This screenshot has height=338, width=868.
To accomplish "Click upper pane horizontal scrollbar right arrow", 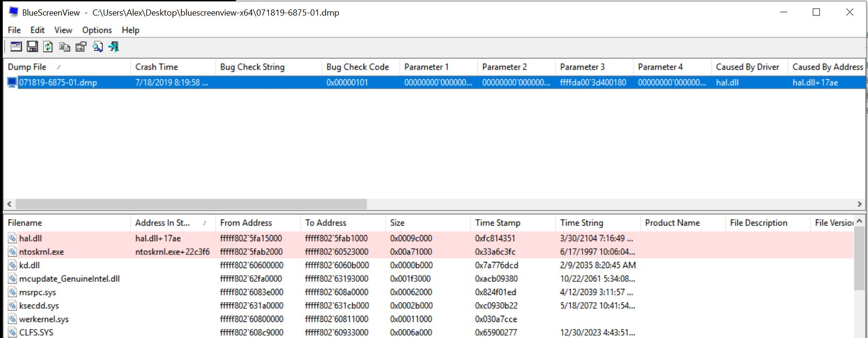I will 860,204.
